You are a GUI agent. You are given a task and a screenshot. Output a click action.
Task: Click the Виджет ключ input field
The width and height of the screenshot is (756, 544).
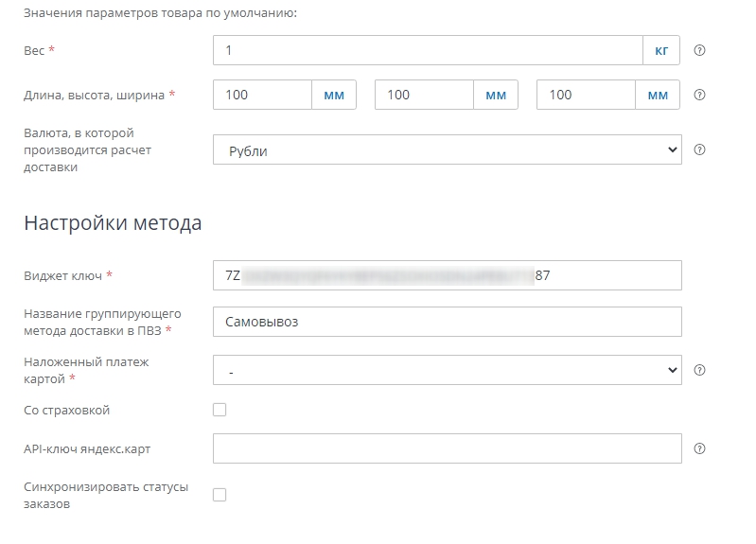(x=447, y=275)
